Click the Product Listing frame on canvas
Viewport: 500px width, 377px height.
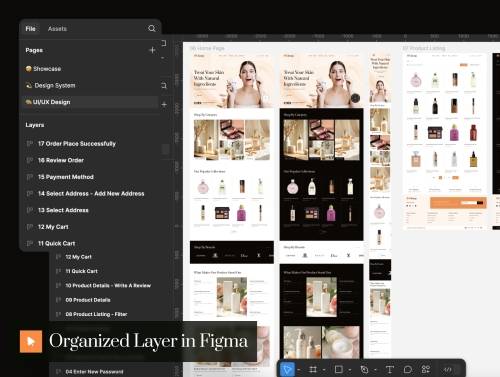tap(444, 140)
